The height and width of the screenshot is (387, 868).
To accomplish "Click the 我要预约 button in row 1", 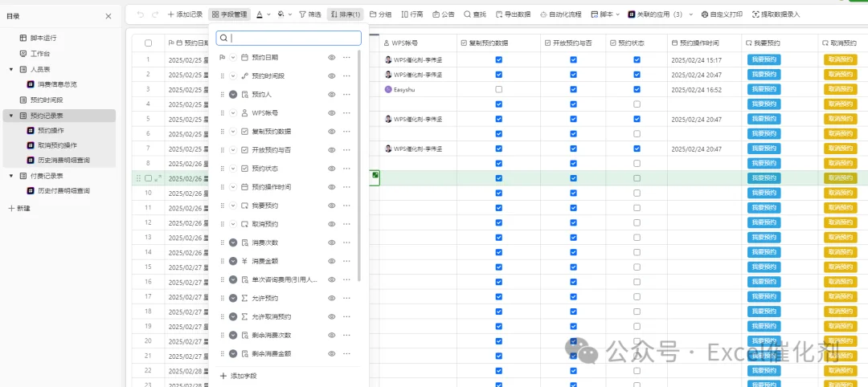I will [x=764, y=59].
